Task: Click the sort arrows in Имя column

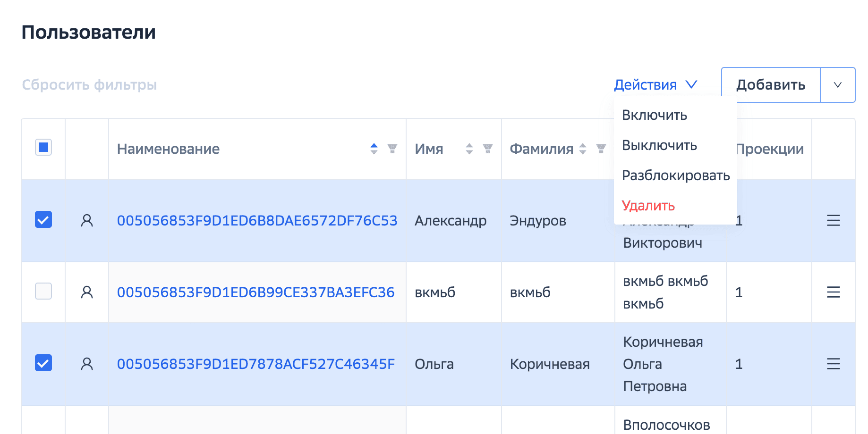Action: [x=469, y=149]
